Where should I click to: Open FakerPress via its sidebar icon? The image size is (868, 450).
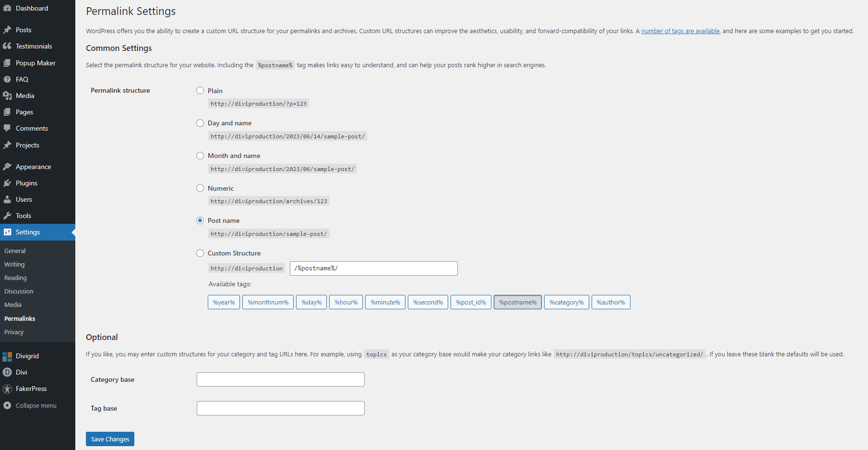[7, 389]
